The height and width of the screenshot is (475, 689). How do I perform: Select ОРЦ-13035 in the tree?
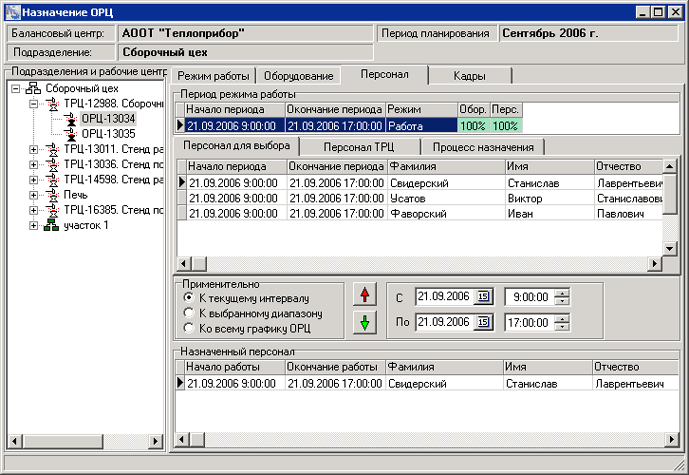tap(109, 134)
